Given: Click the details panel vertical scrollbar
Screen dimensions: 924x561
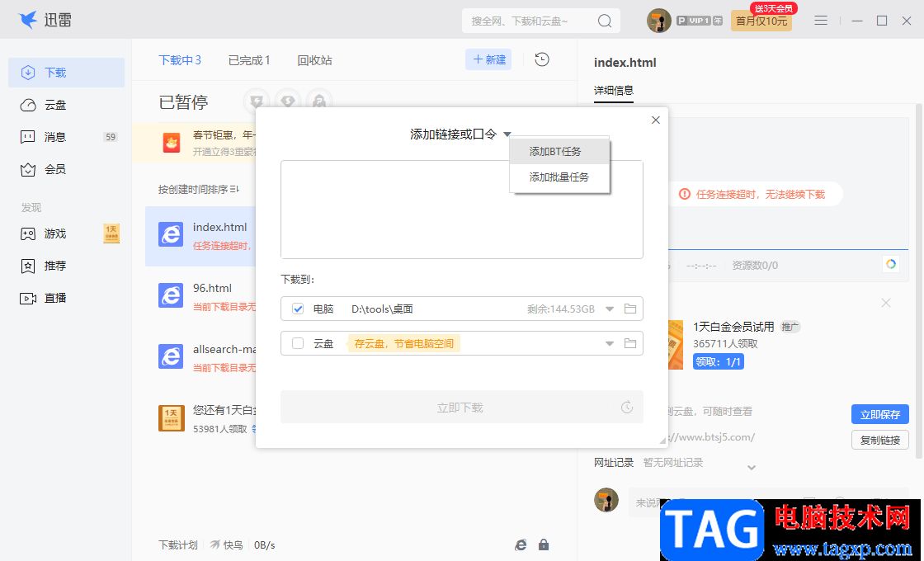Looking at the screenshot, I should tap(920, 281).
